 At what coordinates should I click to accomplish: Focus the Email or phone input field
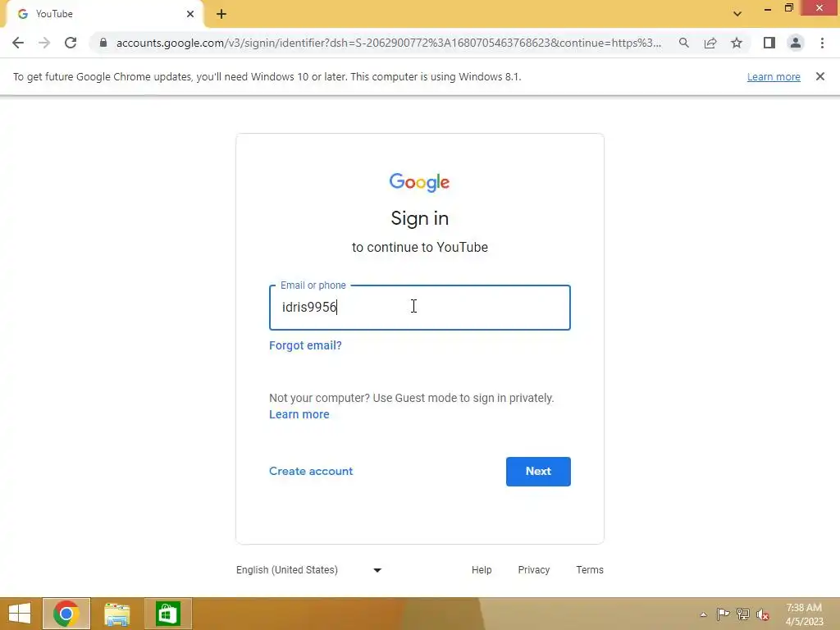[x=420, y=308]
